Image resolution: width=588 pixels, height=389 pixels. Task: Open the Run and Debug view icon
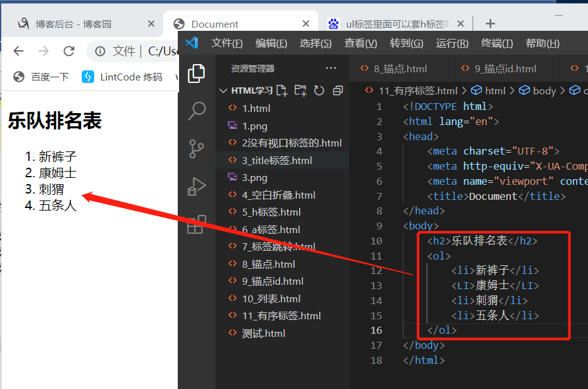pos(197,187)
